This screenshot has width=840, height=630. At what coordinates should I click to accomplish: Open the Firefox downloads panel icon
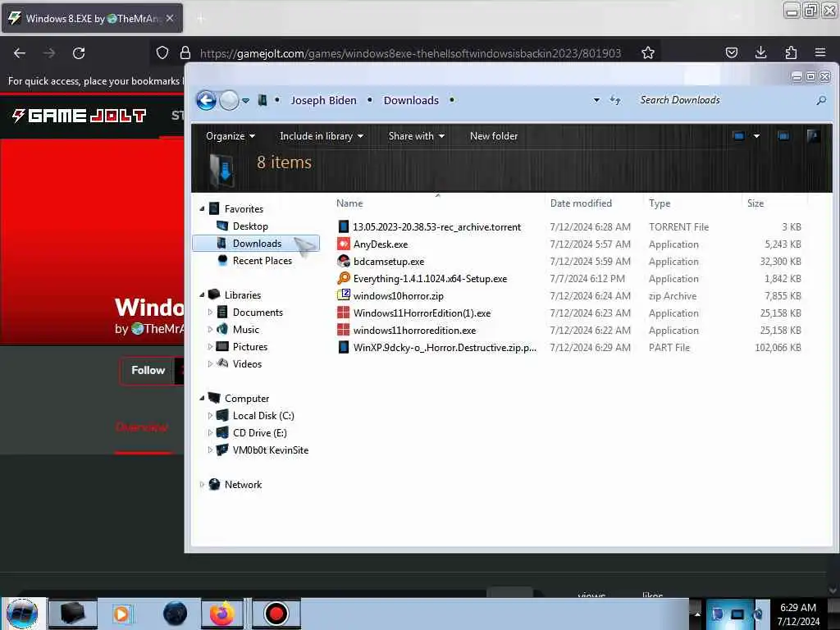pos(760,52)
